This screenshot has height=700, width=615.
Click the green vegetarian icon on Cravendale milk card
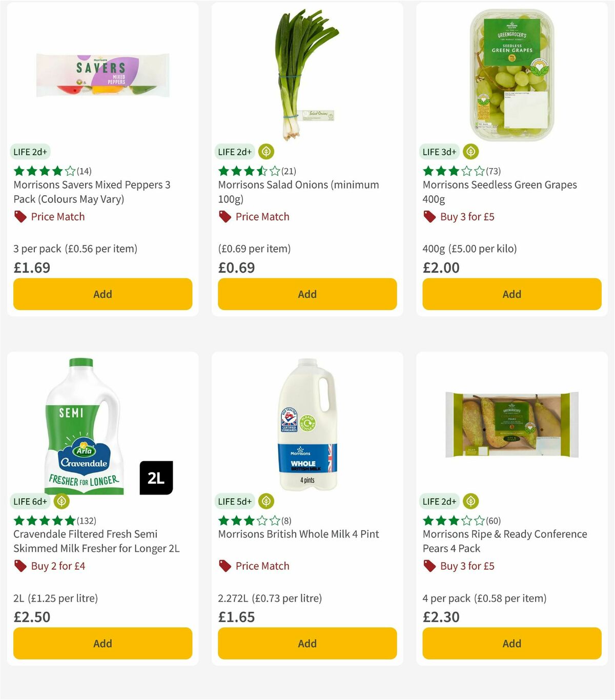(x=62, y=501)
